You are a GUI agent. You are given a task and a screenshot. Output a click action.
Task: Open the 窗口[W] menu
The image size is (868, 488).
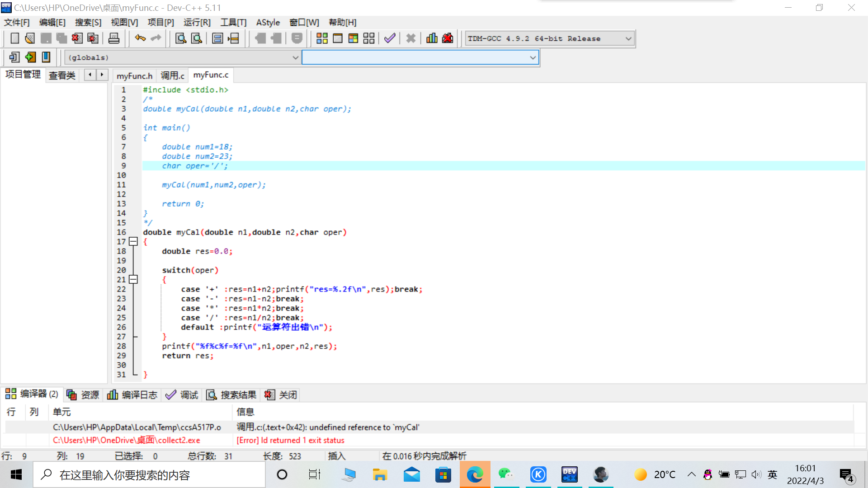(x=304, y=23)
